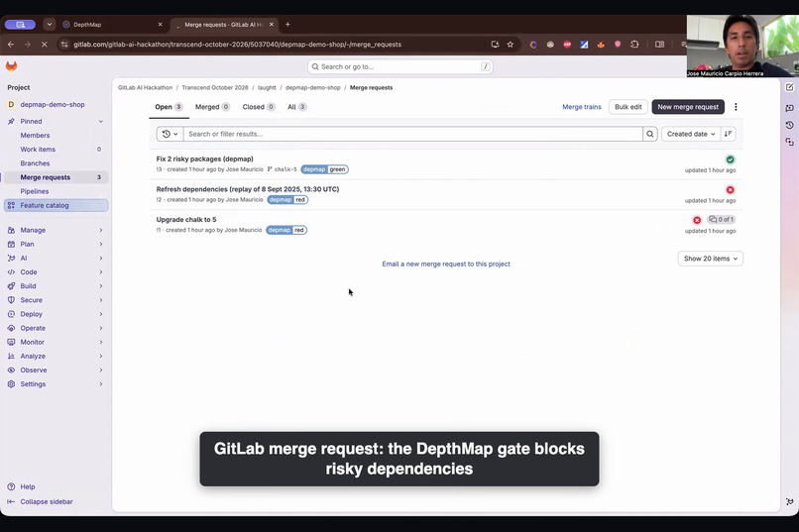Click the Bulk edit button
This screenshot has width=799, height=532.
point(628,107)
